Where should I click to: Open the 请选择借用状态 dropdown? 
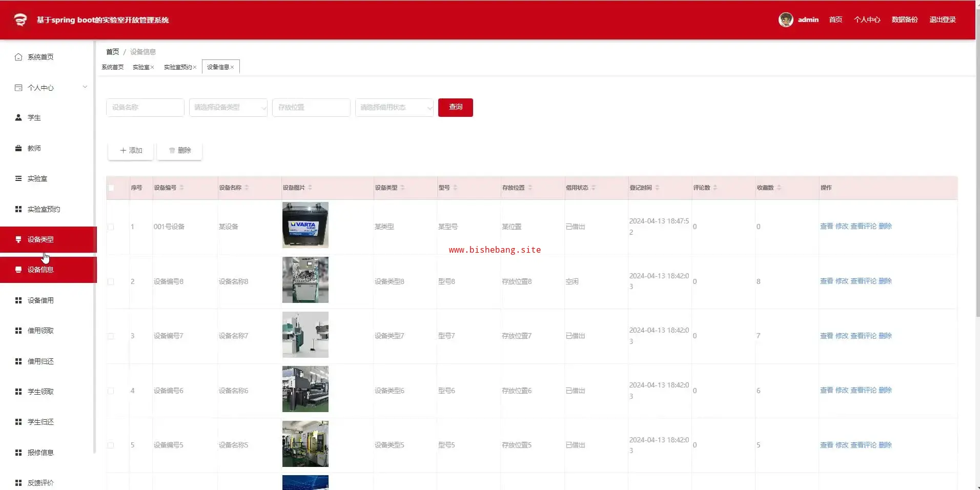tap(394, 108)
